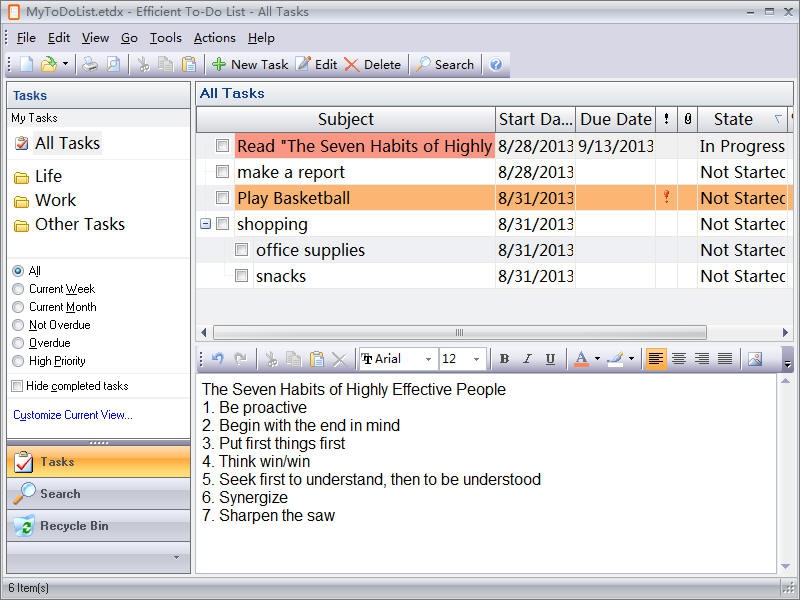This screenshot has height=600, width=800.
Task: Align note text left
Action: 656,359
